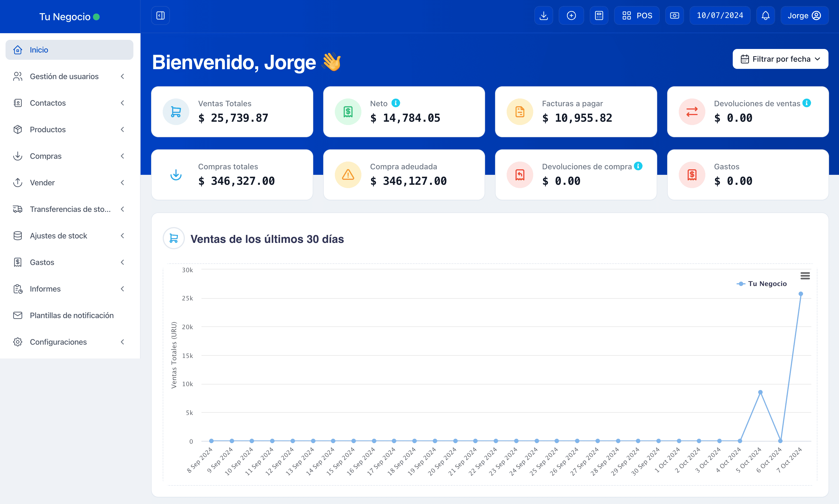The width and height of the screenshot is (839, 504).
Task: Select the Informes icon in the sidebar
Action: click(x=18, y=289)
